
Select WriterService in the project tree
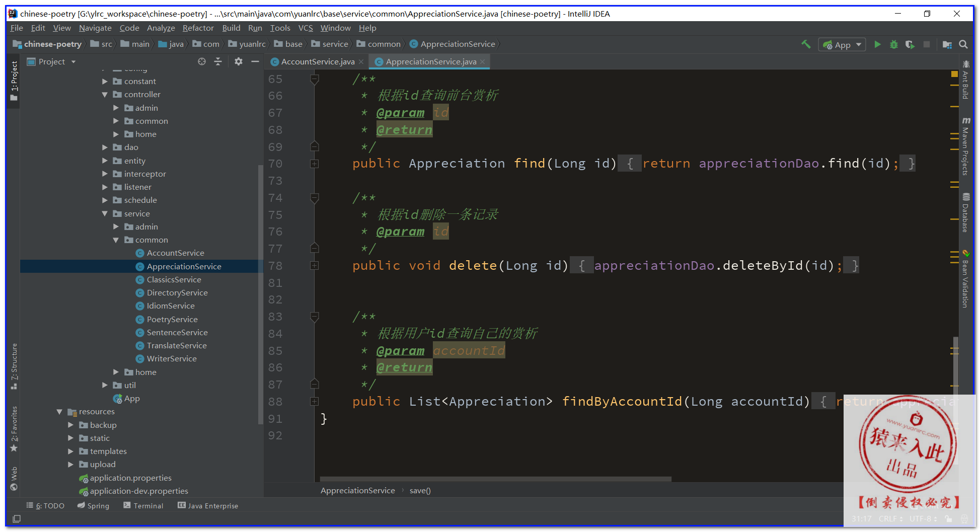(x=171, y=359)
